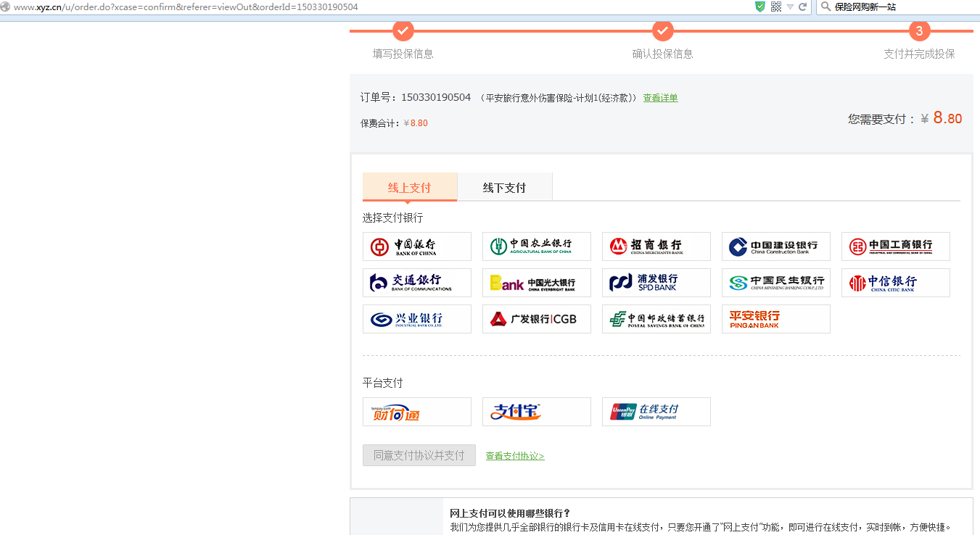
Task: Pick Guangfa Bank CGB option
Action: (537, 319)
